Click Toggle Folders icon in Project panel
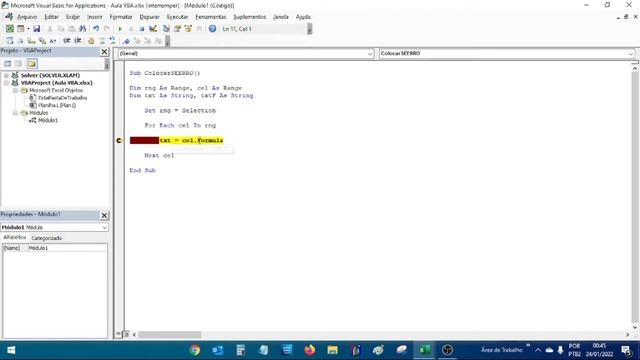 tap(32, 64)
